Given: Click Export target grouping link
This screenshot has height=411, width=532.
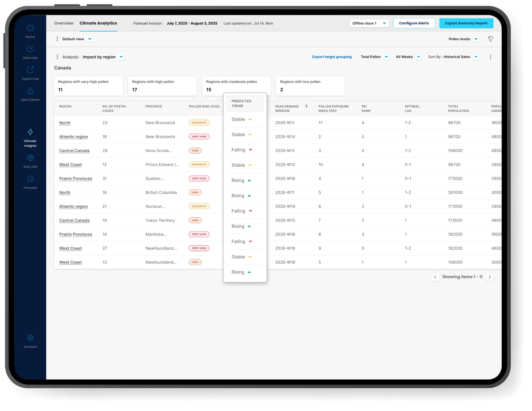Looking at the screenshot, I should point(332,57).
